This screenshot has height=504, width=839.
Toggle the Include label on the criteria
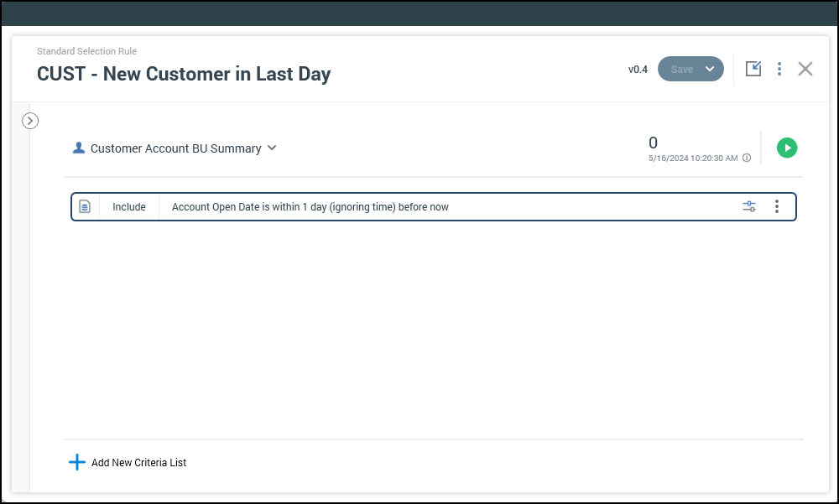[129, 207]
